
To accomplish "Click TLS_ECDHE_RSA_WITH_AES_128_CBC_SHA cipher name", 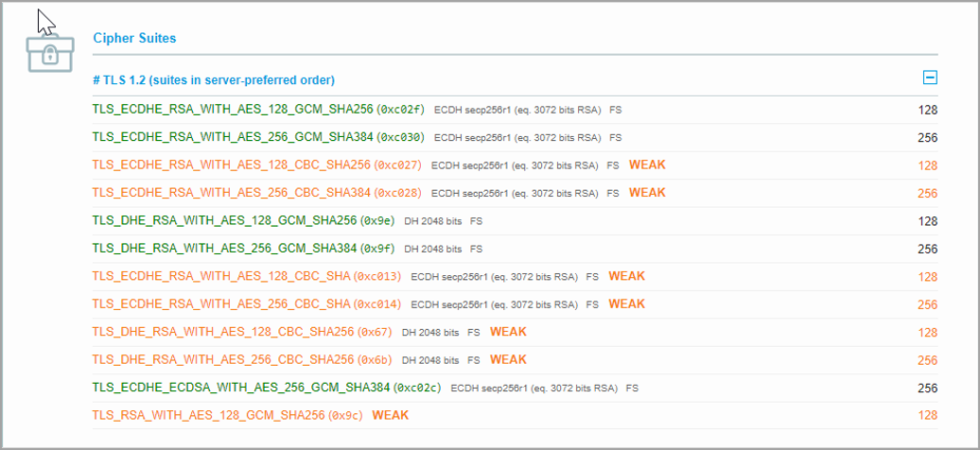I will (220, 277).
